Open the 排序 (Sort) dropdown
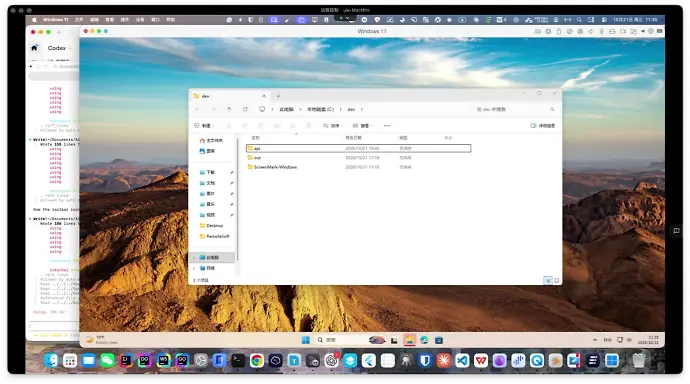This screenshot has width=690, height=384. pos(333,126)
